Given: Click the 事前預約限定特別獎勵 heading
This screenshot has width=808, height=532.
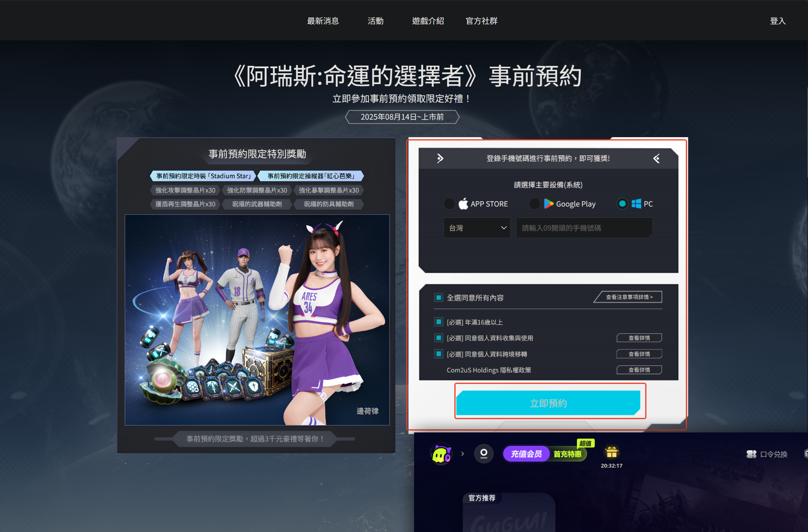Looking at the screenshot, I should tap(257, 154).
